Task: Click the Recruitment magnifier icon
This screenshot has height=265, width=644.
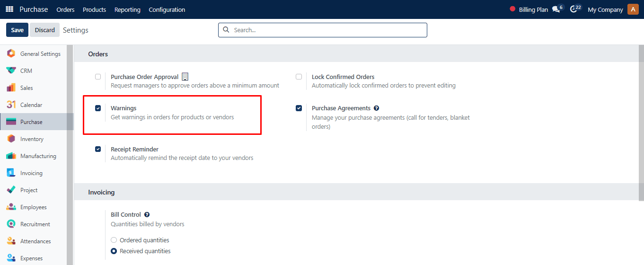Action: click(x=11, y=224)
